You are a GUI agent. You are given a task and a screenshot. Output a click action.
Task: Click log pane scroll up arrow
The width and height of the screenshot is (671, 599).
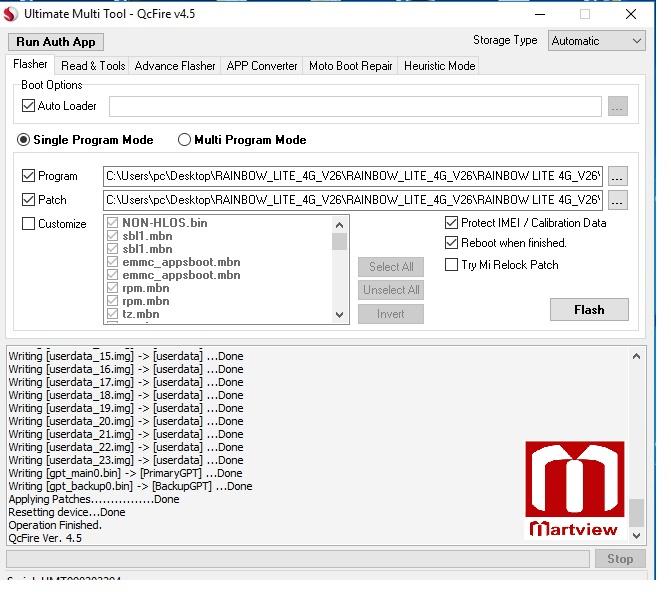click(636, 356)
